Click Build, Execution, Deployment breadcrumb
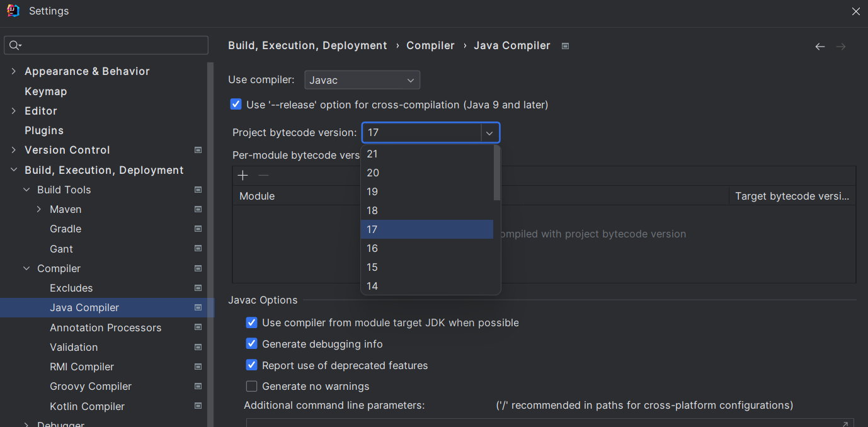The width and height of the screenshot is (868, 427). point(307,45)
